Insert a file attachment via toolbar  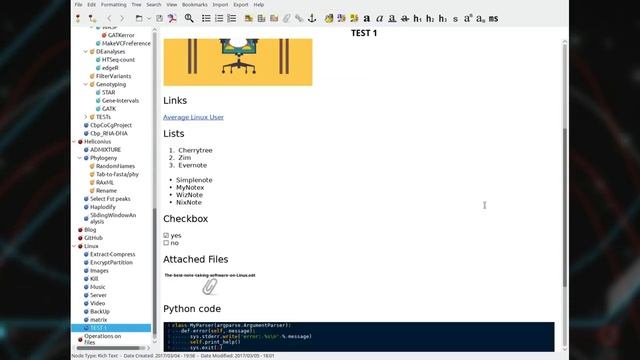tap(287, 18)
